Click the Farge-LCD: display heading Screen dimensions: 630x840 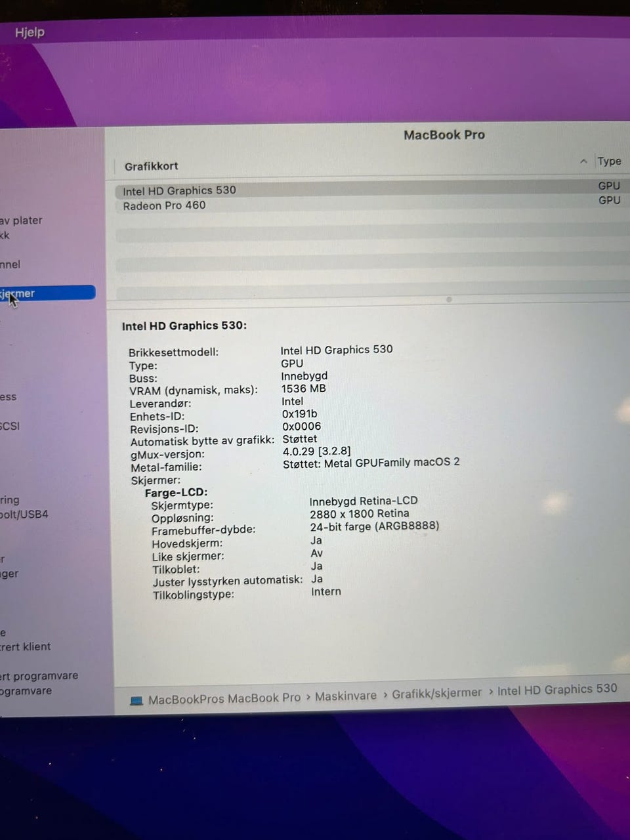[x=176, y=492]
